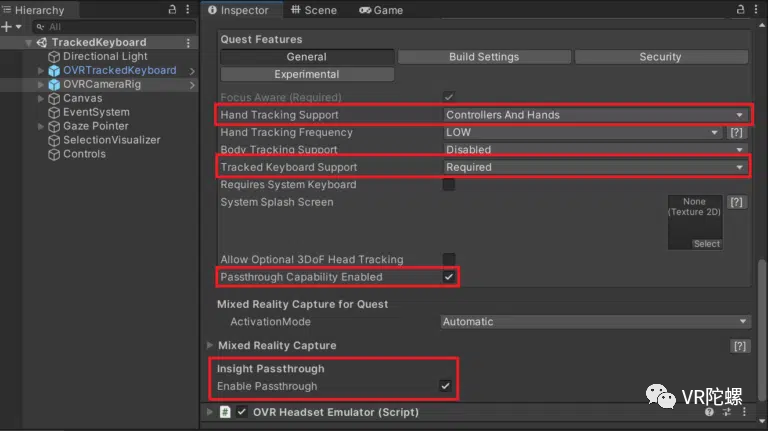Select the Security tab
This screenshot has width=768, height=431.
(x=660, y=57)
